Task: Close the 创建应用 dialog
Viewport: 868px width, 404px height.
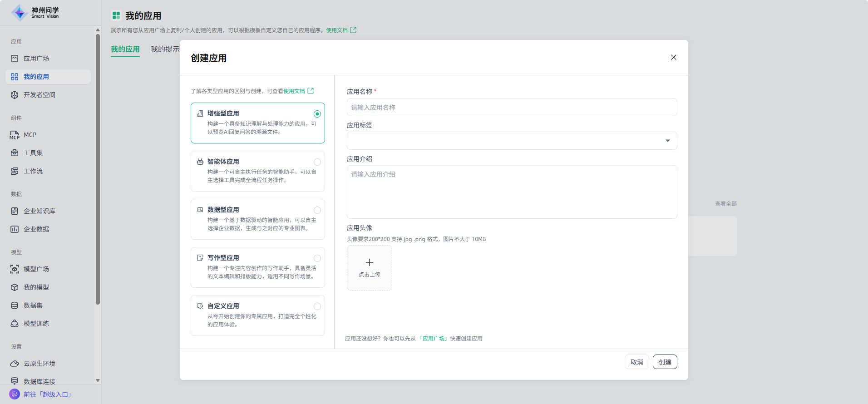Action: (x=673, y=57)
